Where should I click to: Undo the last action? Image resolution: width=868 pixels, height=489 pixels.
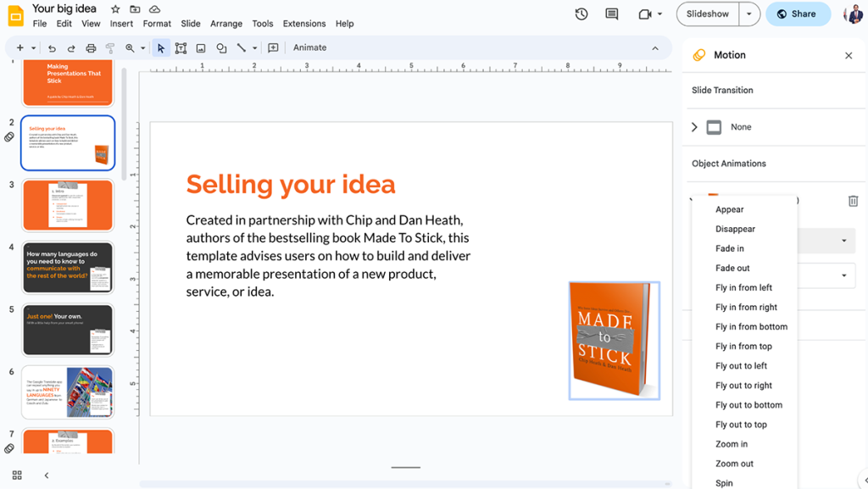(51, 47)
